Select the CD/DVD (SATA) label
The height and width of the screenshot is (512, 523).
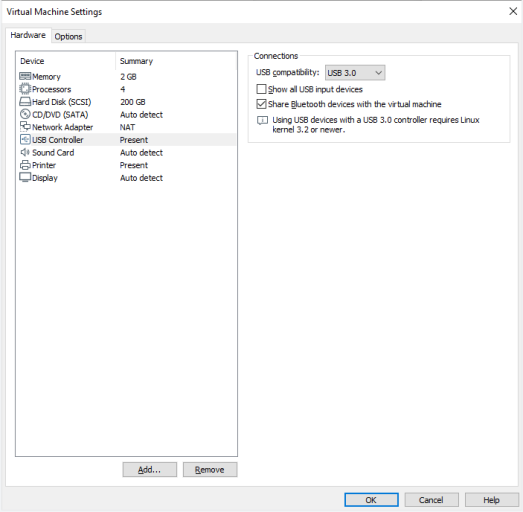tap(60, 114)
